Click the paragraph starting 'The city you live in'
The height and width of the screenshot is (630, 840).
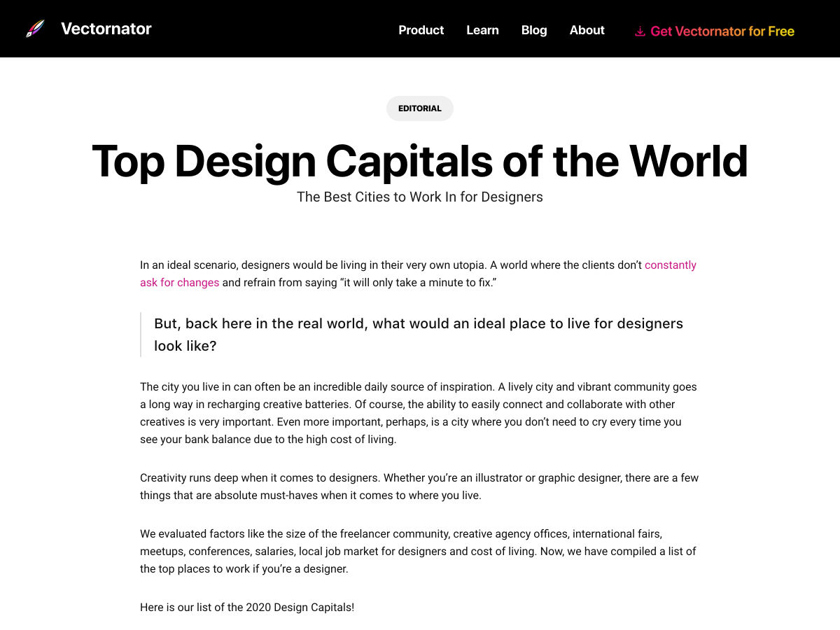(x=418, y=413)
